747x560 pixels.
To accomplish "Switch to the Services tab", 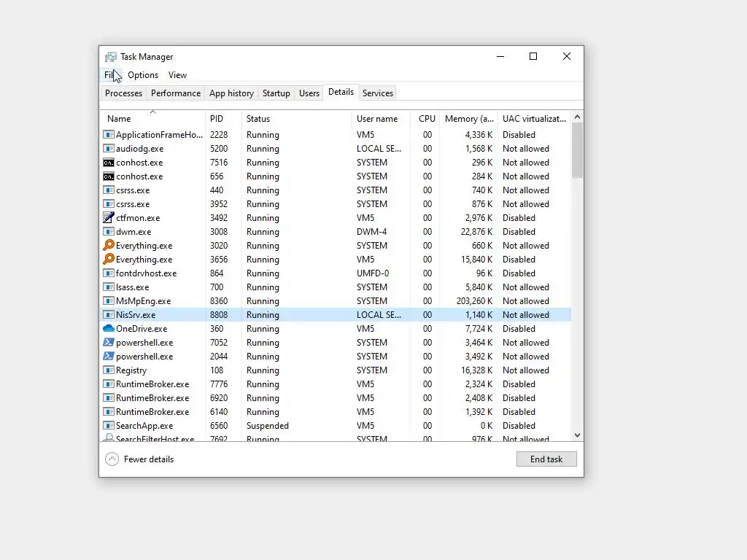I will (x=378, y=93).
